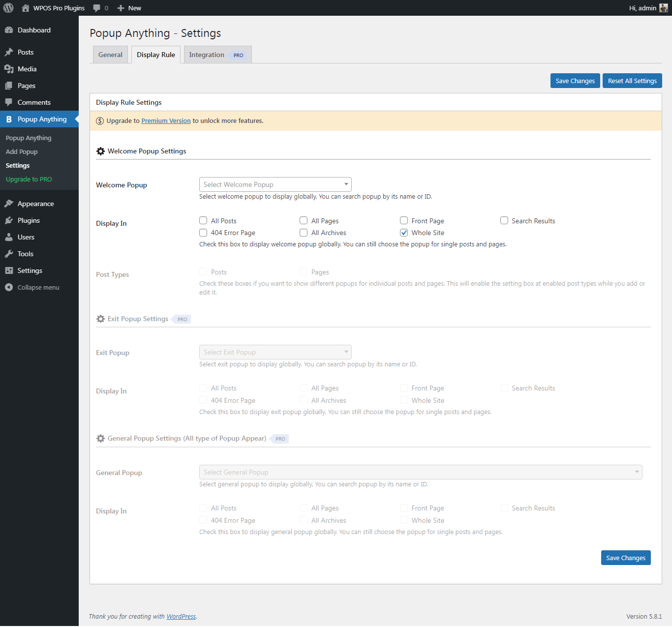This screenshot has width=672, height=627.
Task: Click the WordPress logo icon
Action: click(8, 8)
